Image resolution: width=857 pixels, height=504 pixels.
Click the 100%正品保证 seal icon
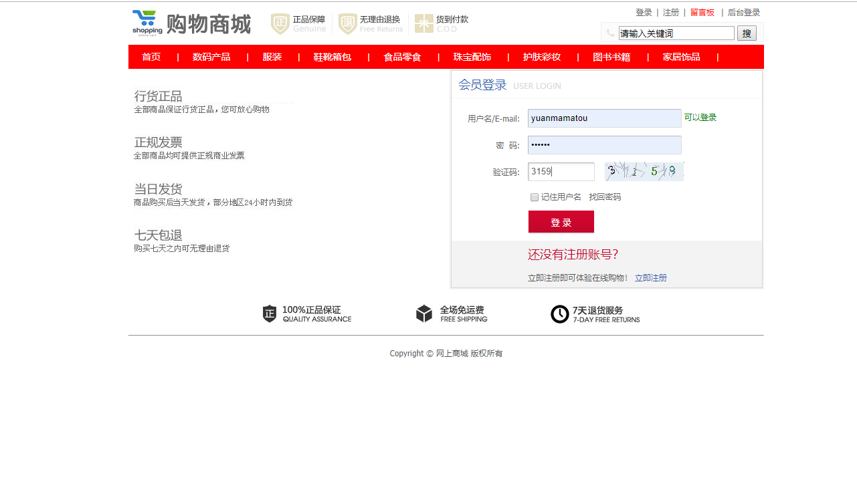[x=268, y=313]
